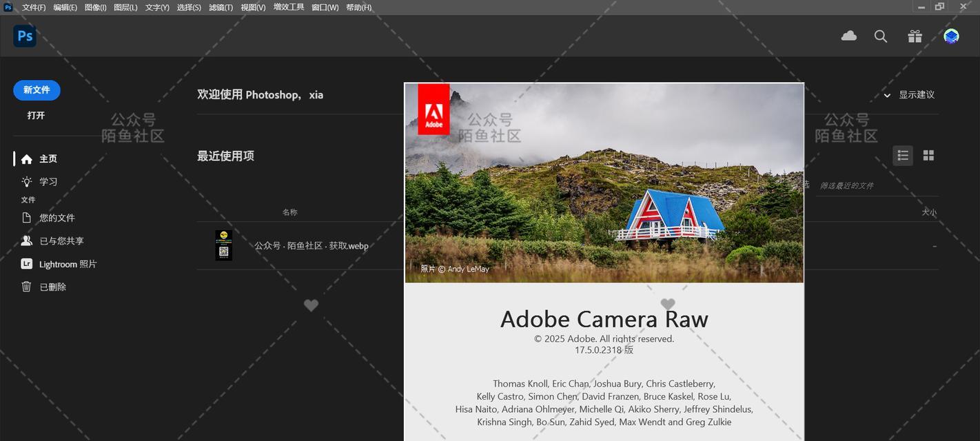Open the gift what's new icon
Viewport: 980px width, 441px height.
pyautogui.click(x=915, y=37)
